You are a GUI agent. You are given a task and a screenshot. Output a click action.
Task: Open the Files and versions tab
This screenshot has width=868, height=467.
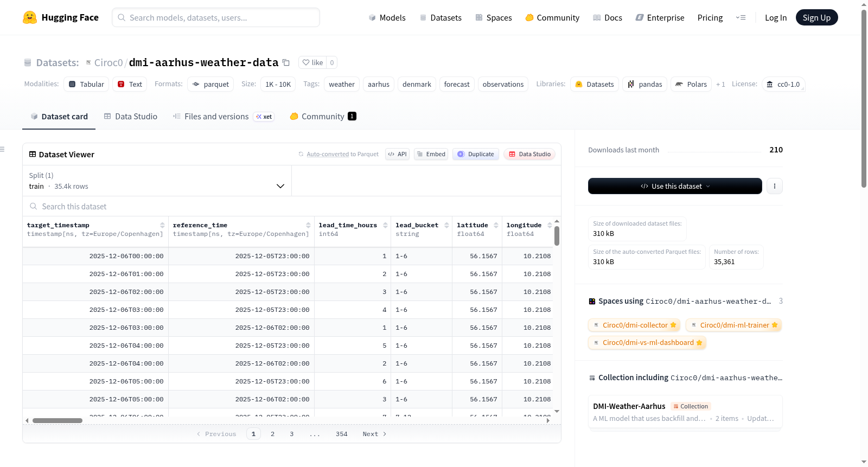(x=224, y=117)
